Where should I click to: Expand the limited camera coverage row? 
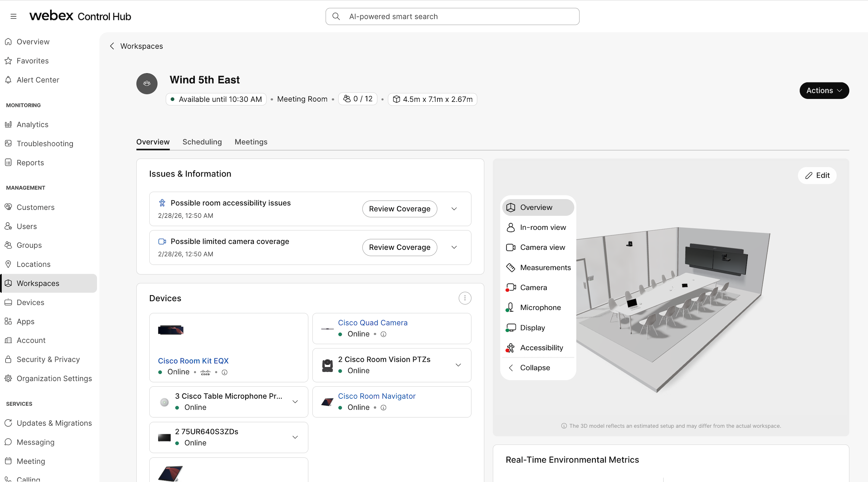[x=454, y=247]
